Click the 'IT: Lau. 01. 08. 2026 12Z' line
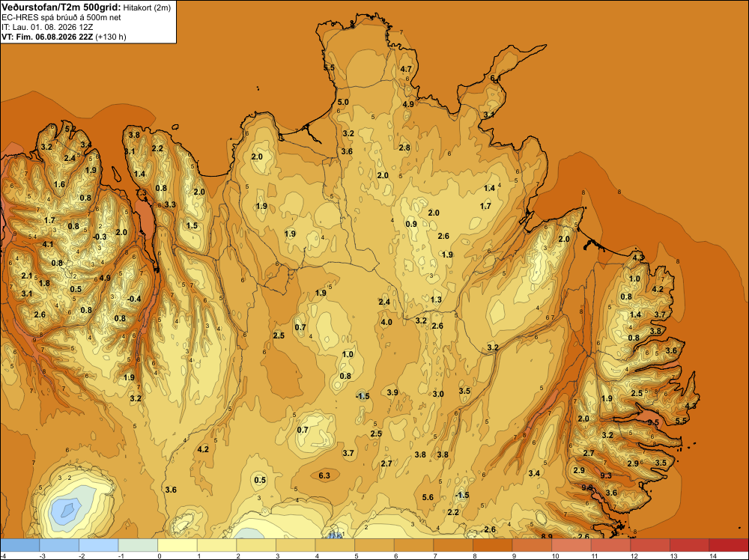This screenshot has width=749, height=560. (x=47, y=27)
